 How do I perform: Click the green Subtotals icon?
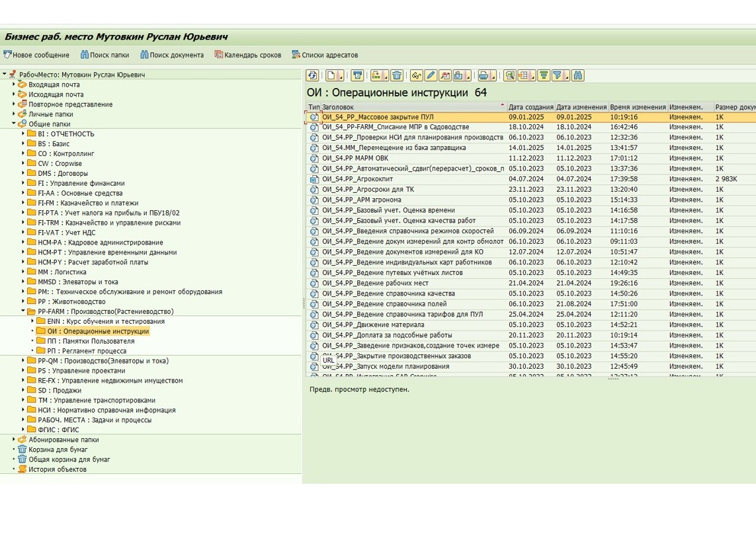[543, 75]
